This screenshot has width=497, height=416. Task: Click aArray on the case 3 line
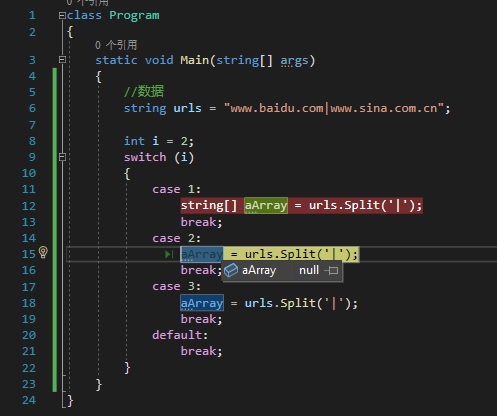coord(202,303)
